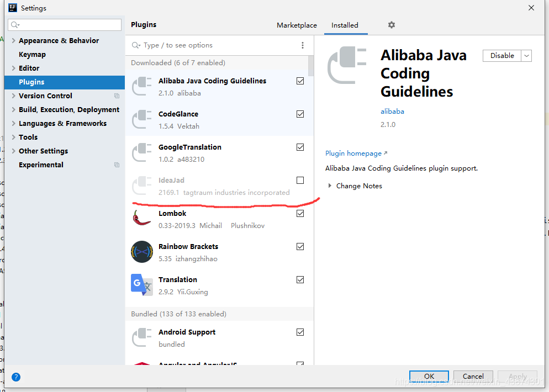This screenshot has height=392, width=549.
Task: Click the Rainbow Brackets plugin icon
Action: (x=142, y=252)
